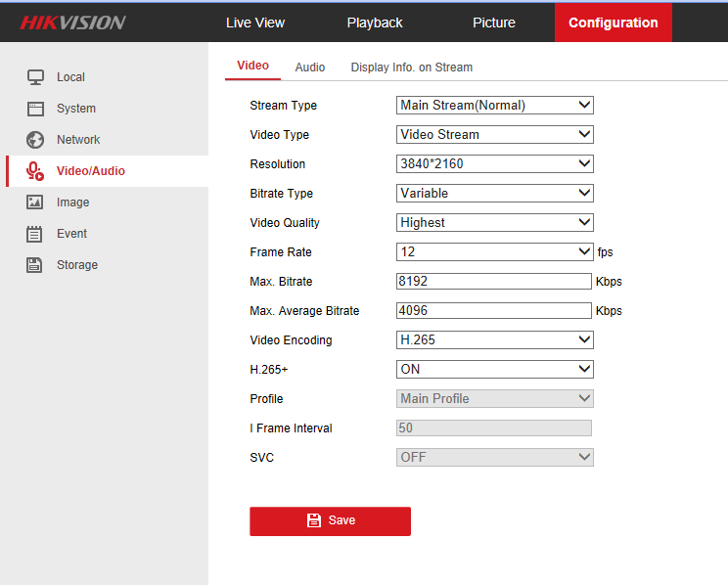Open the Stream Type dropdown
Image resolution: width=728 pixels, height=585 pixels.
click(x=495, y=106)
